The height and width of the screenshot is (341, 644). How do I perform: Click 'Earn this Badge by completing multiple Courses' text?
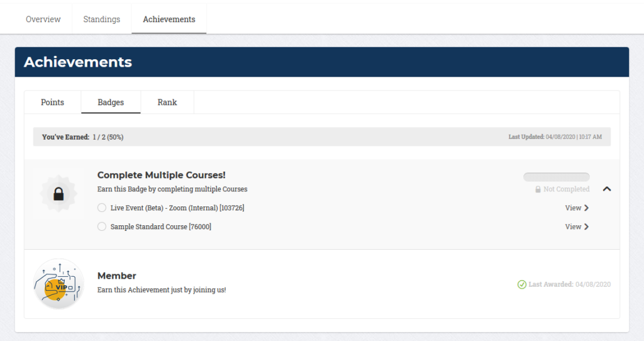tap(172, 189)
